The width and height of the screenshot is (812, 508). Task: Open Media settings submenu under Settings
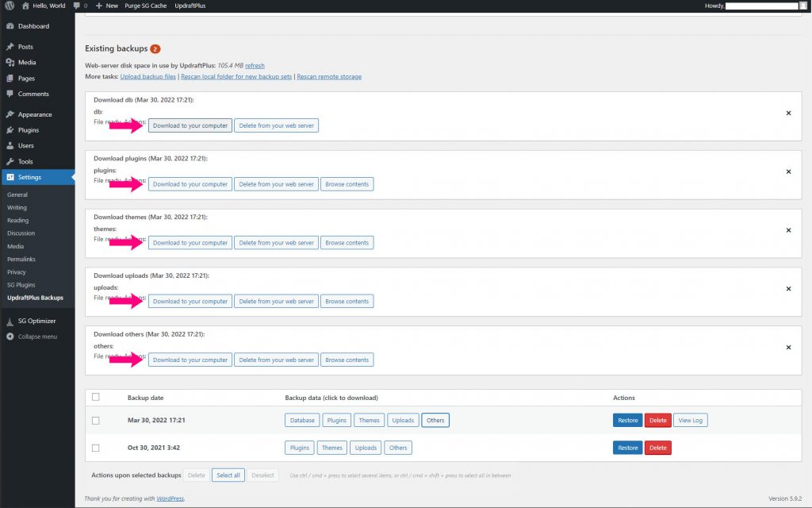16,246
